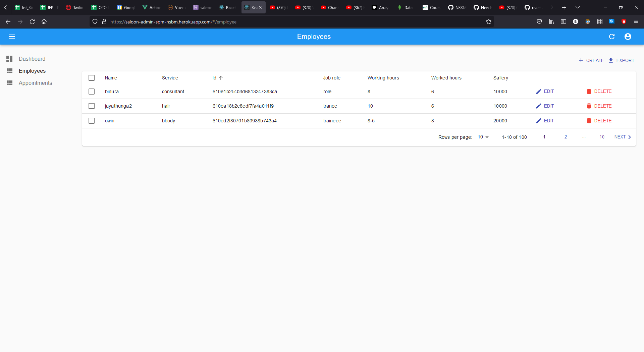Select the Appointments sidebar icon

pos(9,83)
